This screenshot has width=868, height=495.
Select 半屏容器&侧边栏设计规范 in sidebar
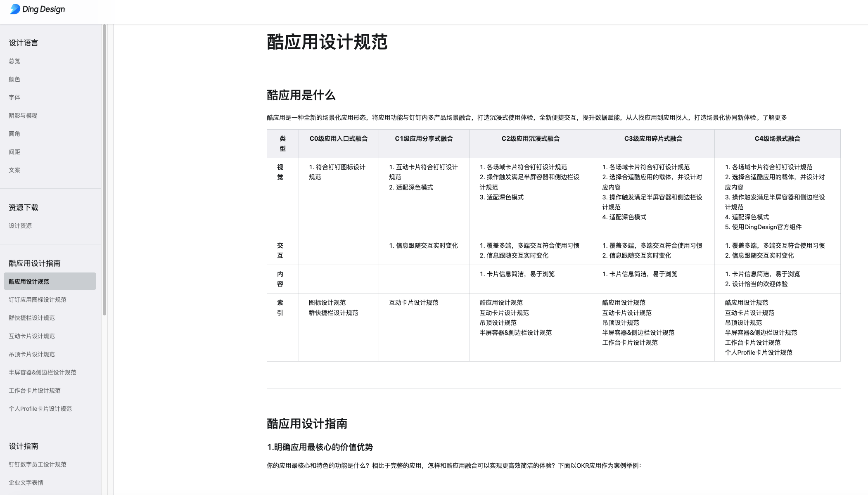point(43,372)
